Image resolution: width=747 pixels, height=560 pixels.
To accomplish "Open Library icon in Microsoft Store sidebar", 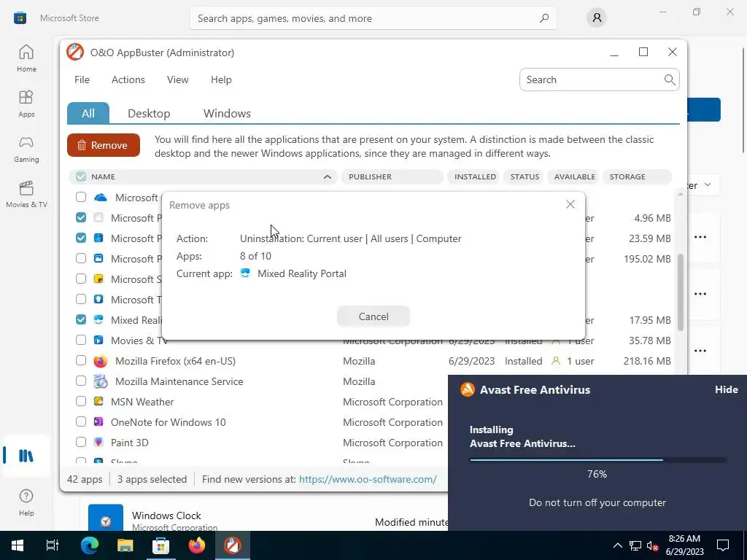I will pyautogui.click(x=26, y=456).
